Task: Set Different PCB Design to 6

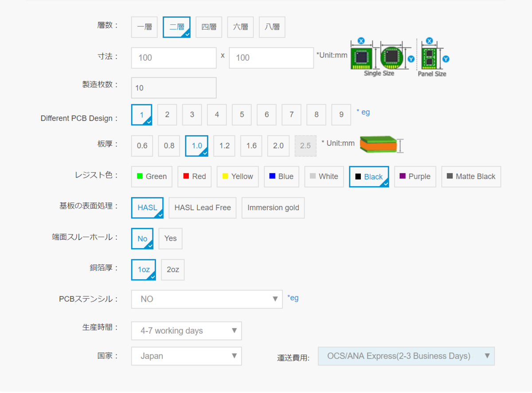Action: [x=266, y=115]
